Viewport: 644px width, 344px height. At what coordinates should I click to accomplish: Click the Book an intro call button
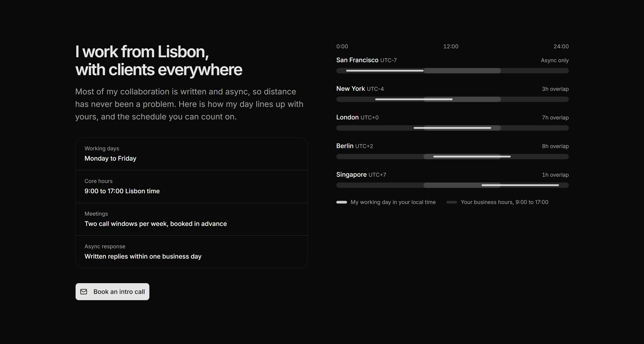click(x=112, y=291)
